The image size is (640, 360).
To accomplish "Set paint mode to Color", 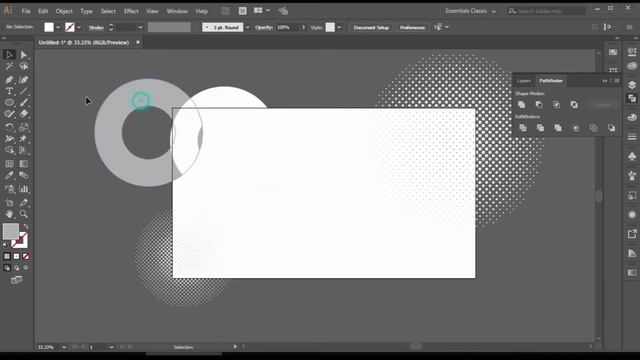I will (x=7, y=256).
